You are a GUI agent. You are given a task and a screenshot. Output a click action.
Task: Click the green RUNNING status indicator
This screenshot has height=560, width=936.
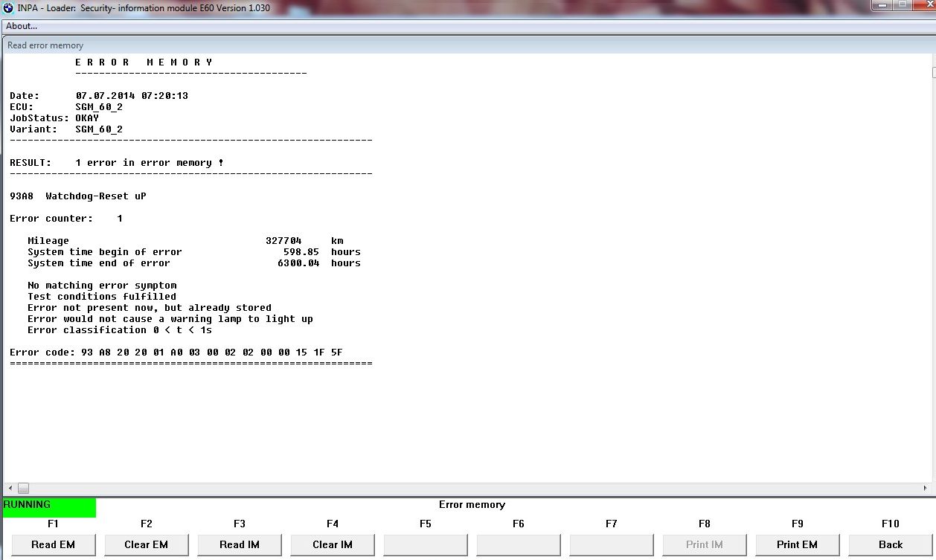(x=49, y=507)
